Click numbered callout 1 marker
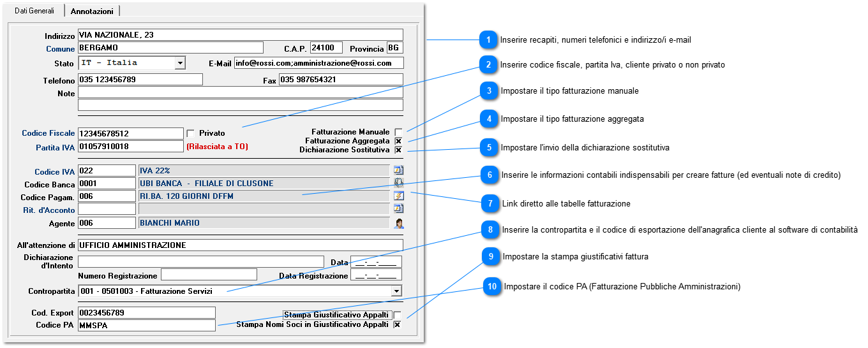Viewport: 868px width, 348px height. (x=488, y=40)
